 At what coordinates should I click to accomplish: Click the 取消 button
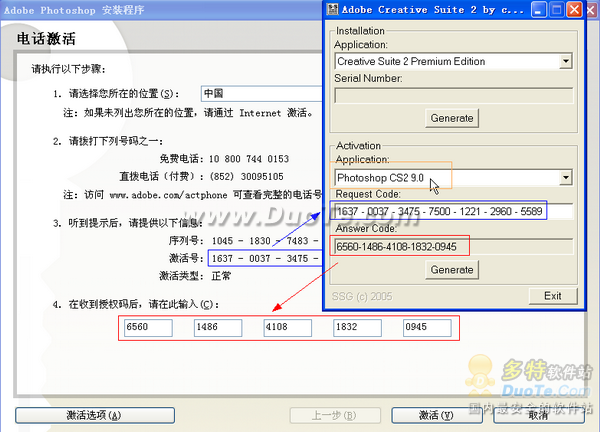pos(539,415)
